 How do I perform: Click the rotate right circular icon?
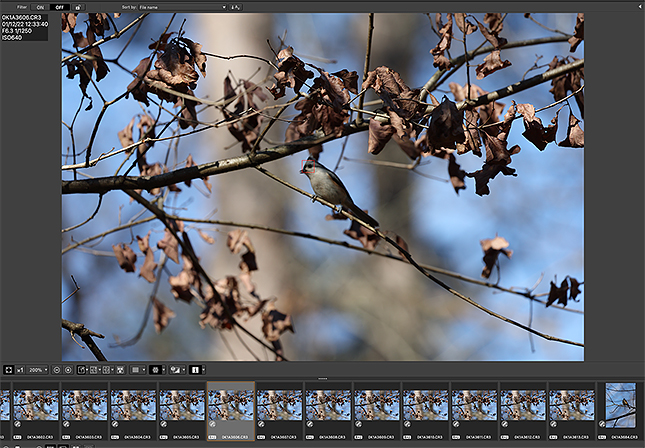[67, 369]
